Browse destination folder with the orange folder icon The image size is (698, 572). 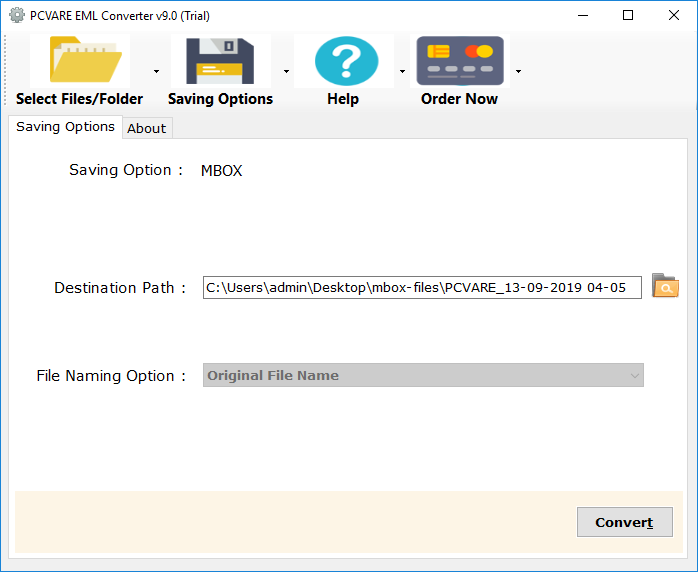[x=665, y=286]
